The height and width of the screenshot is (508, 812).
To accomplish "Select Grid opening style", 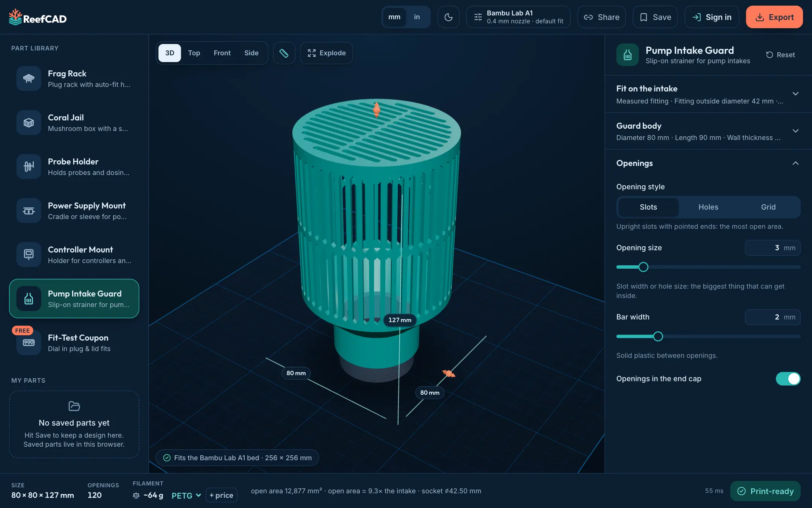I will [768, 207].
